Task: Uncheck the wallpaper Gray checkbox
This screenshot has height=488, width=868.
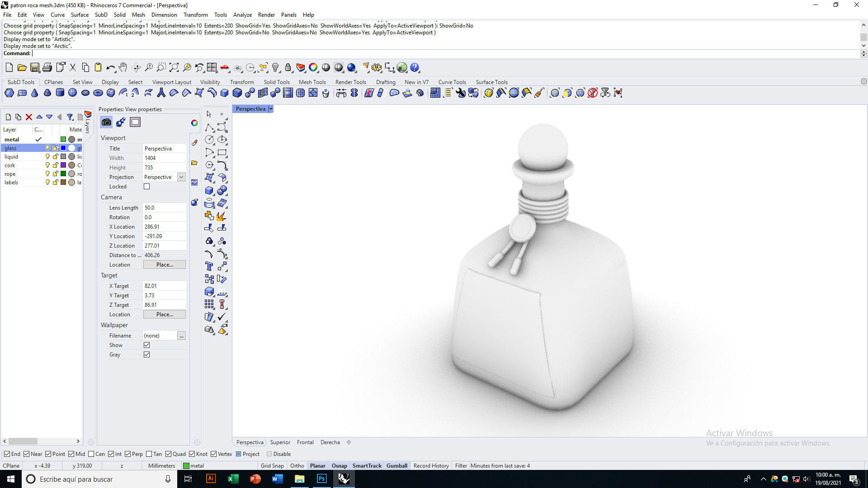Action: click(146, 355)
